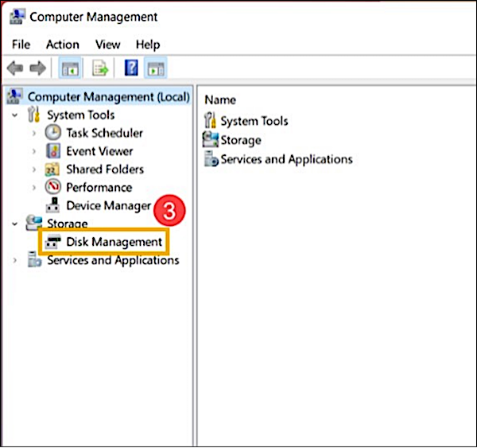Screen dimensions: 477x448
Task: Collapse the System Tools tree node
Action: point(15,115)
